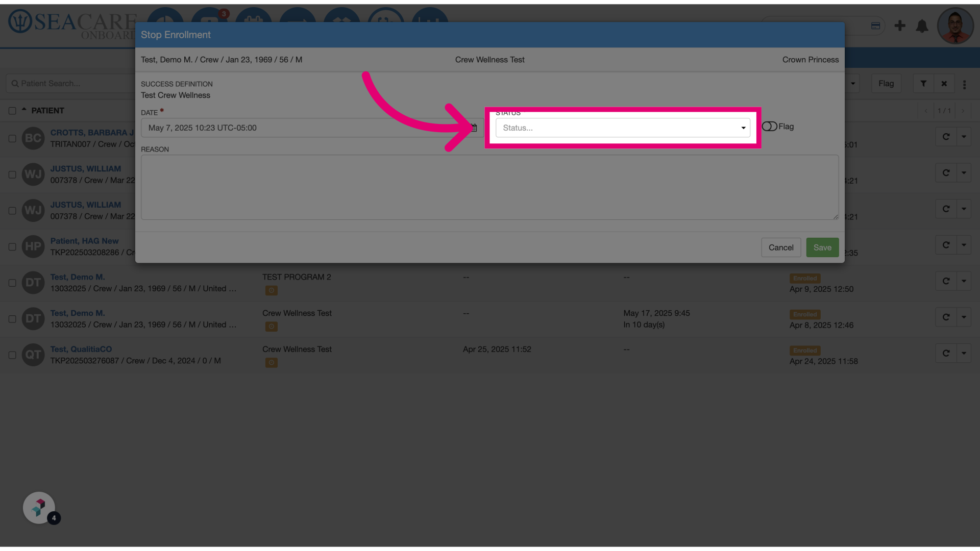980x551 pixels.
Task: Open Test, QualitiaCO patient link
Action: pos(81,349)
